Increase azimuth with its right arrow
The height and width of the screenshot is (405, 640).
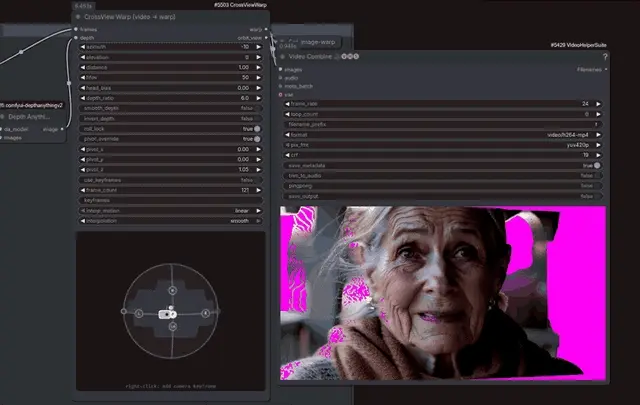pos(258,47)
